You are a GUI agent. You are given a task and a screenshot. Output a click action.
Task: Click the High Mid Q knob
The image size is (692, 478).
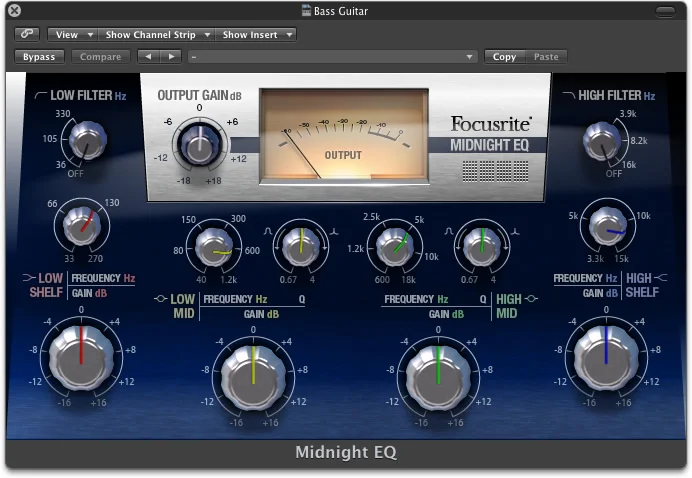(482, 247)
